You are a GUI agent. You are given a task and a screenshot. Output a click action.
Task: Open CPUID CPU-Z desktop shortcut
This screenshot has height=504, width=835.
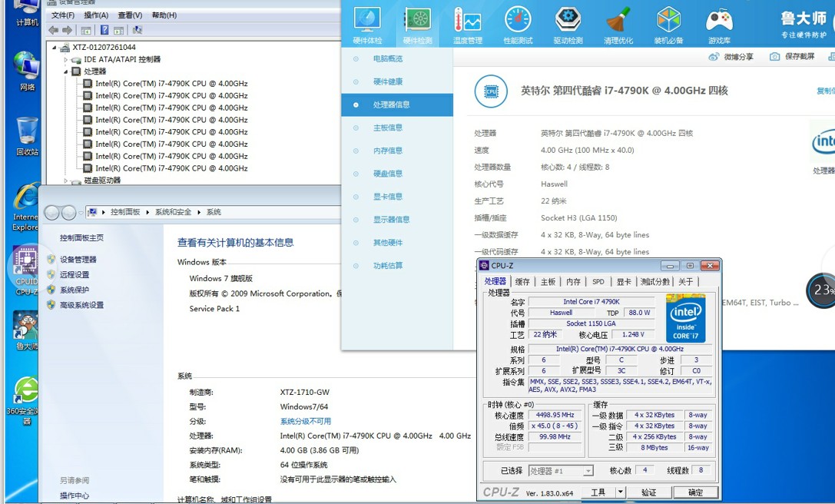25,270
